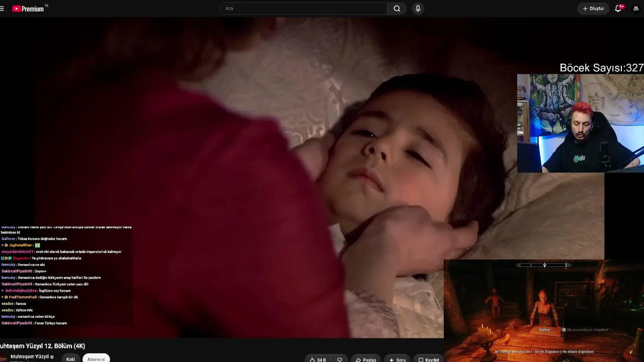The image size is (644, 362).
Task: Click chat message "osmanlıca zaten türkçe"
Action: point(36,317)
